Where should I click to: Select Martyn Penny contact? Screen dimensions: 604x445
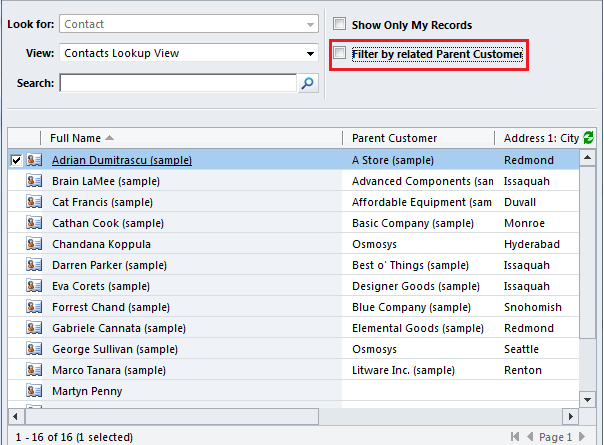point(87,391)
